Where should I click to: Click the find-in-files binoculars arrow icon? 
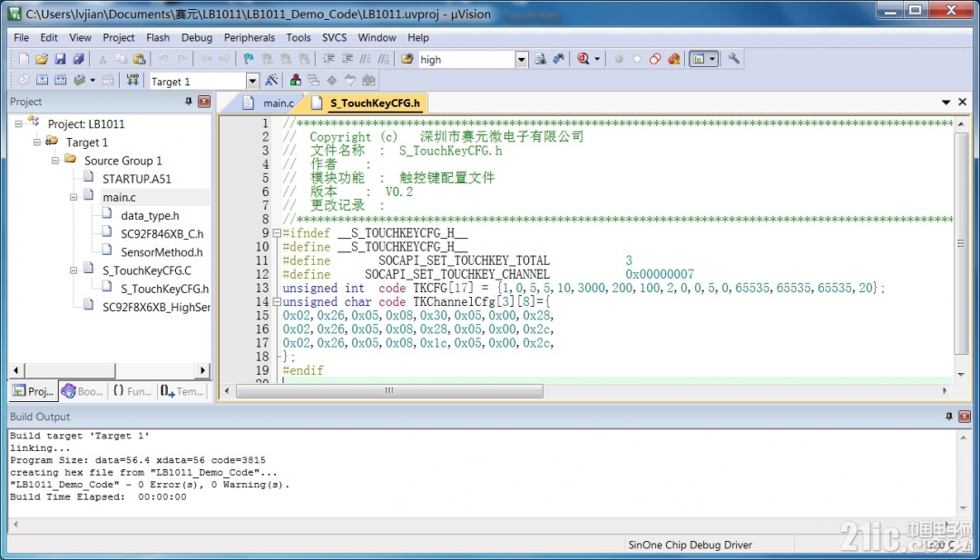click(x=559, y=59)
